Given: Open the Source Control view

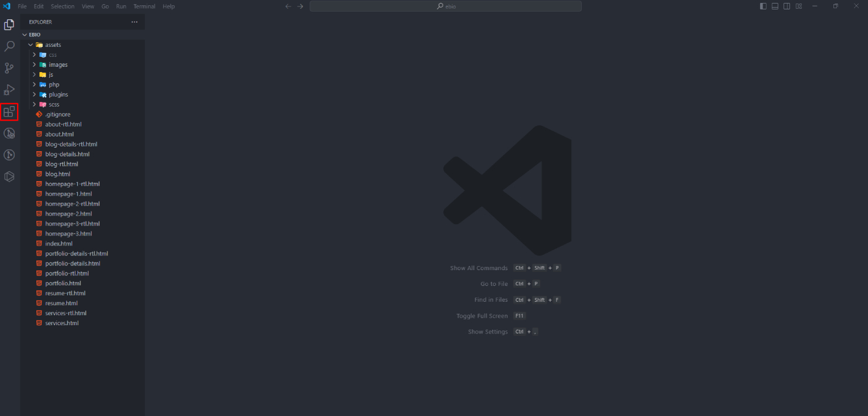Looking at the screenshot, I should pyautogui.click(x=9, y=68).
